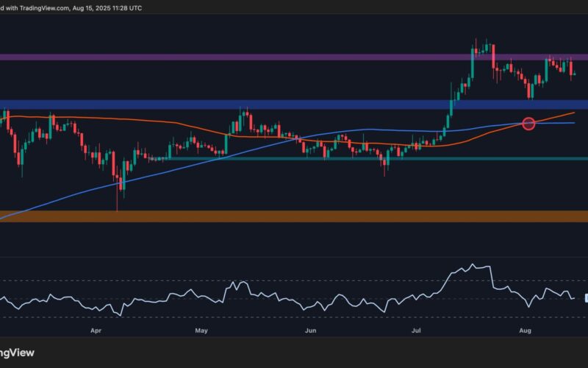Click the blue moving average line's right end
Image resolution: width=588 pixels, height=368 pixels.
click(x=573, y=123)
